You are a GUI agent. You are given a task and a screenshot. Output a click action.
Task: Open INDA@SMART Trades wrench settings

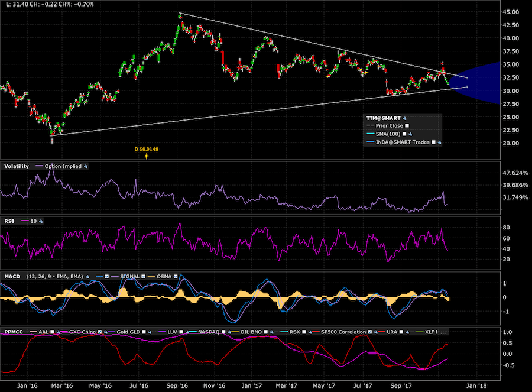coord(440,142)
